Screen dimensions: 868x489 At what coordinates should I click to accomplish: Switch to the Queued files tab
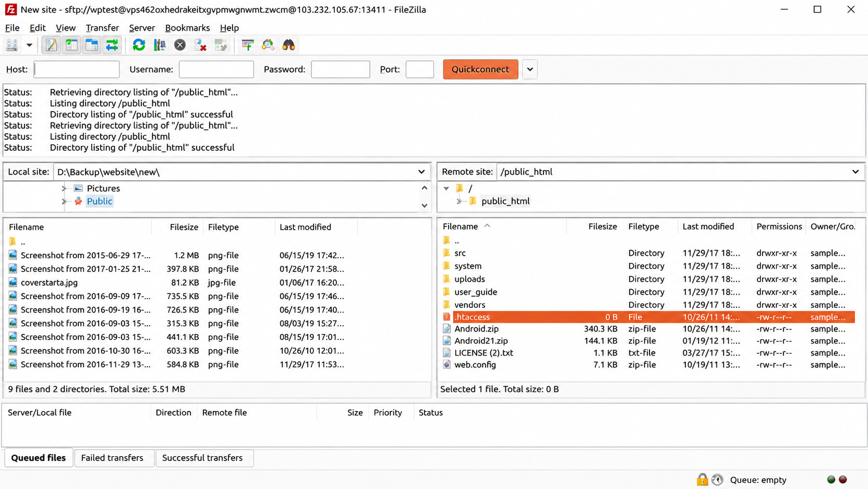38,458
